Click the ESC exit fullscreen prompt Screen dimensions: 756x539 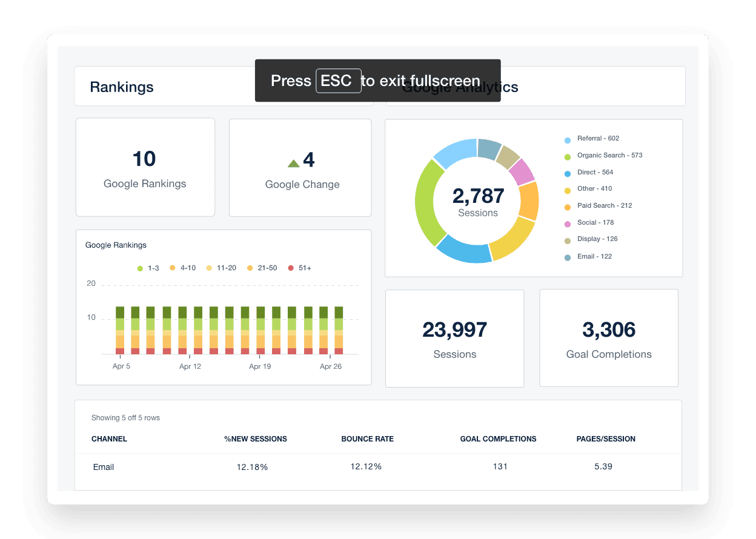point(339,81)
